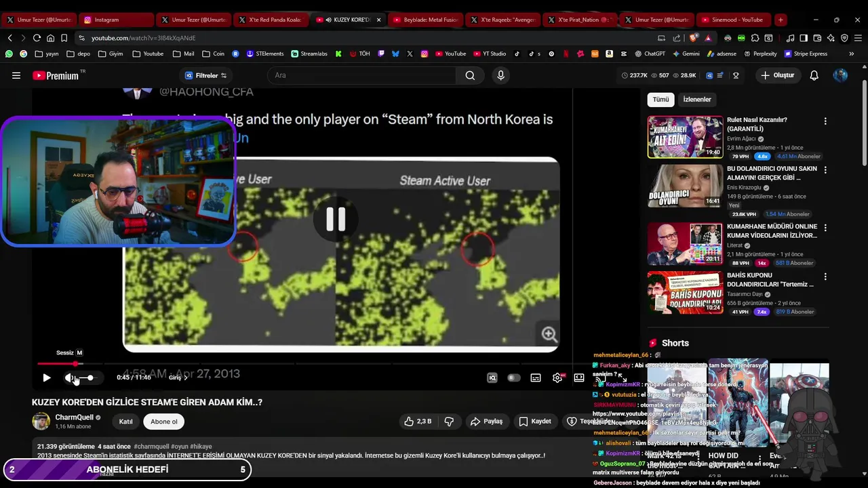Go back in browser history

9,38
